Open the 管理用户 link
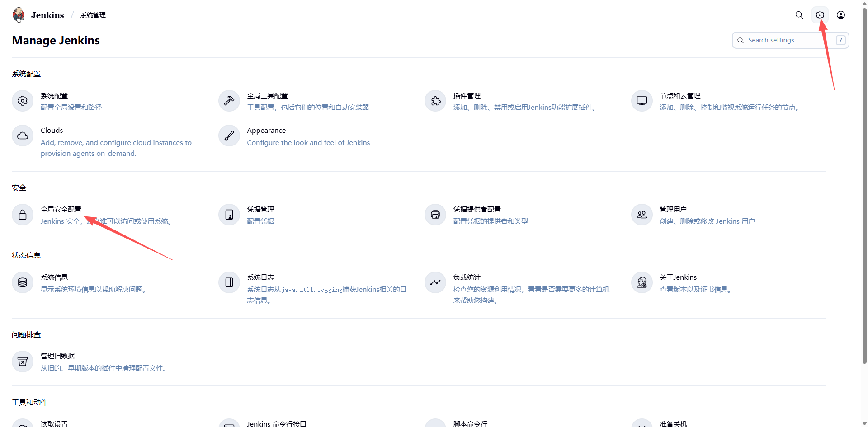The image size is (868, 427). click(x=673, y=210)
